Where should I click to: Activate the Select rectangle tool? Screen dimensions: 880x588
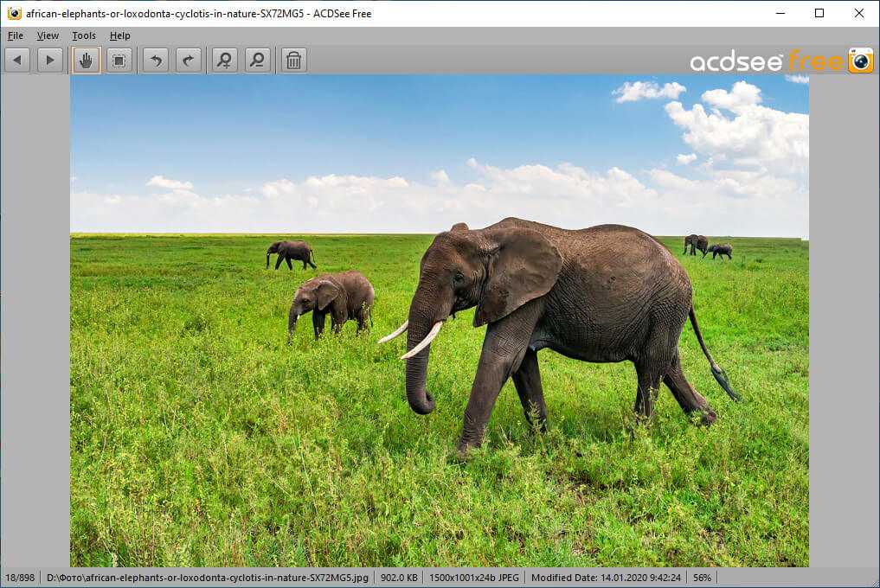[119, 61]
